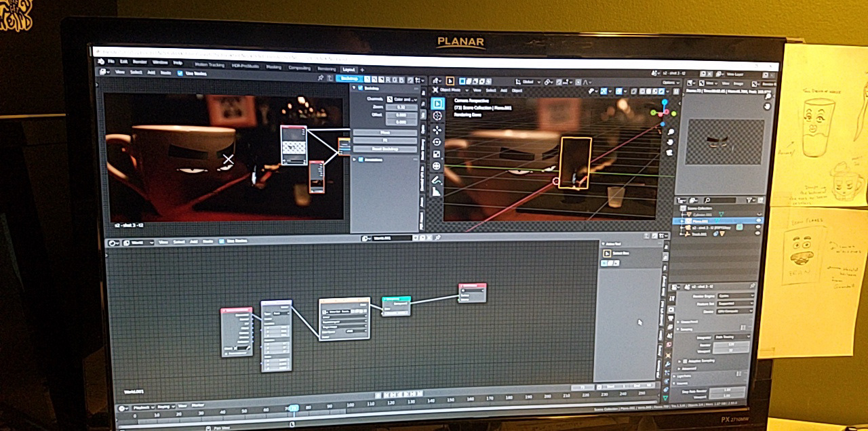Expand the Annotations panel
868x431 pixels.
click(x=355, y=160)
